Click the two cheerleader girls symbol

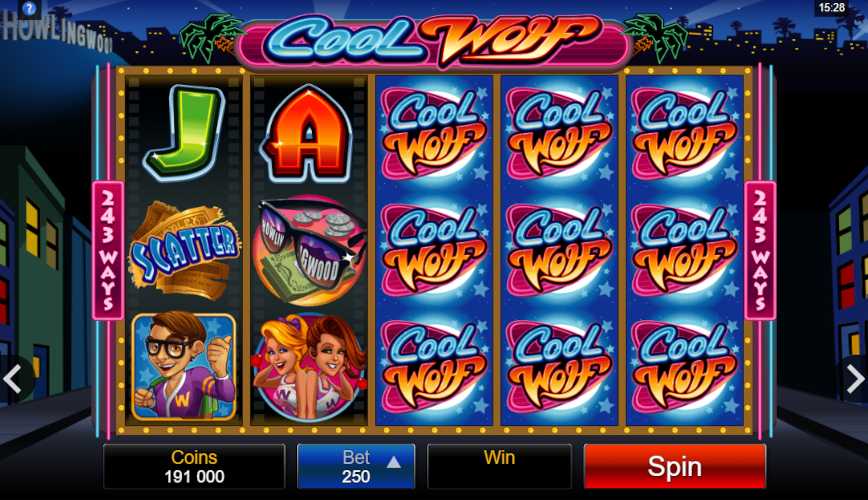pyautogui.click(x=309, y=367)
